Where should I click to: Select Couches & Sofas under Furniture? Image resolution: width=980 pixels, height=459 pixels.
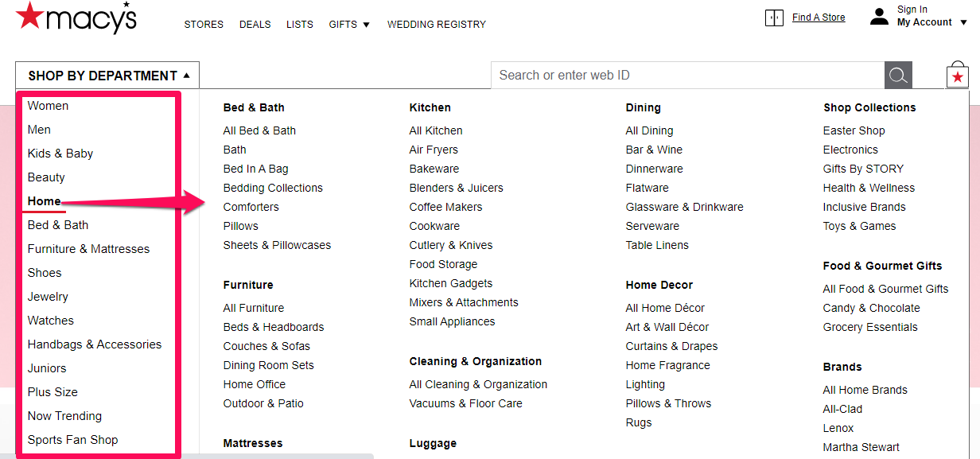click(x=266, y=346)
